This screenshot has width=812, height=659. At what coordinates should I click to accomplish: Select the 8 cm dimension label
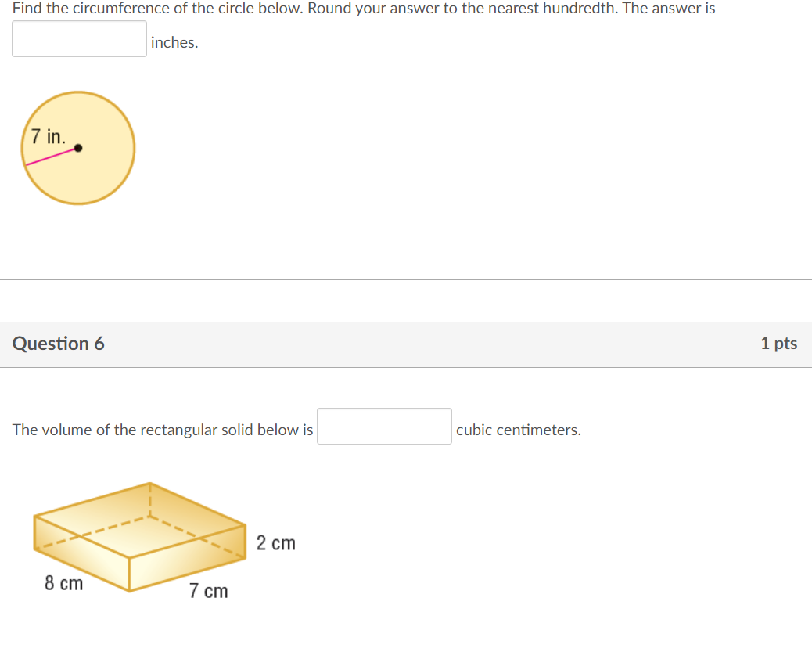[x=63, y=583]
